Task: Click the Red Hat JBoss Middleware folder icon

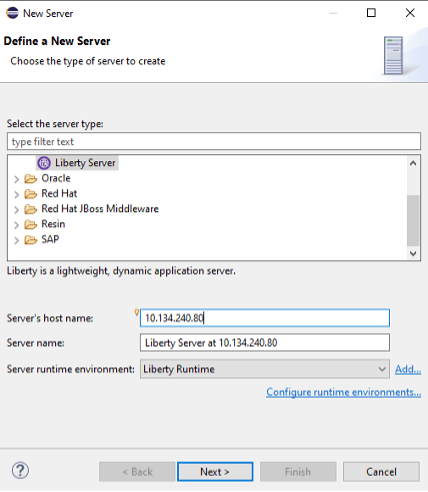Action: [31, 209]
